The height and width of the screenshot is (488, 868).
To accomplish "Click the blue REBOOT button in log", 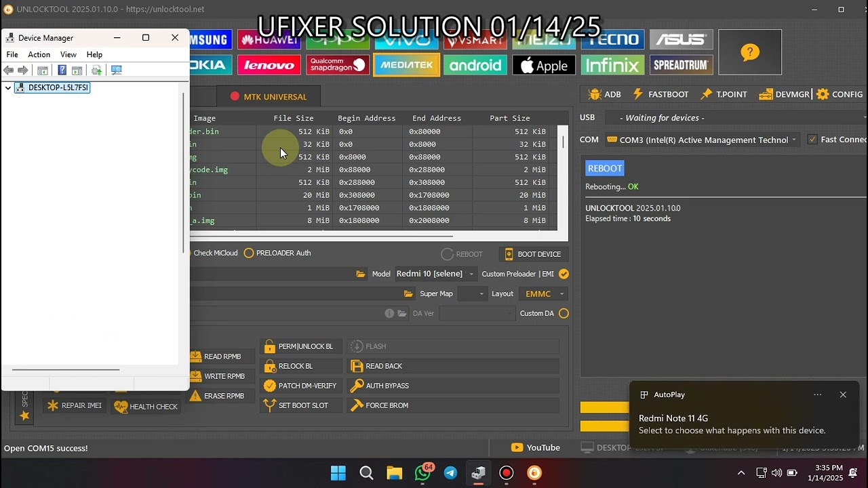I will click(605, 168).
